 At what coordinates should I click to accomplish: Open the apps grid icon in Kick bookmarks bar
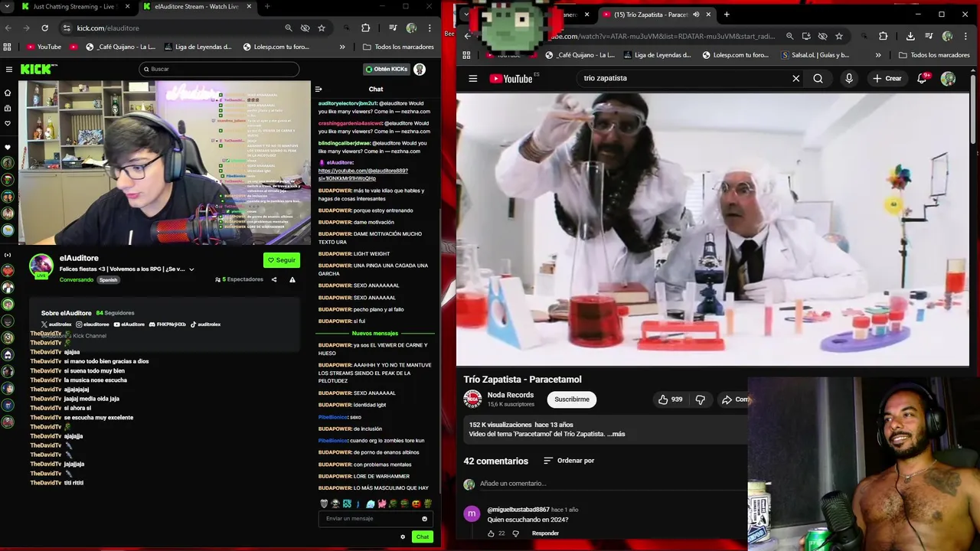[x=7, y=47]
